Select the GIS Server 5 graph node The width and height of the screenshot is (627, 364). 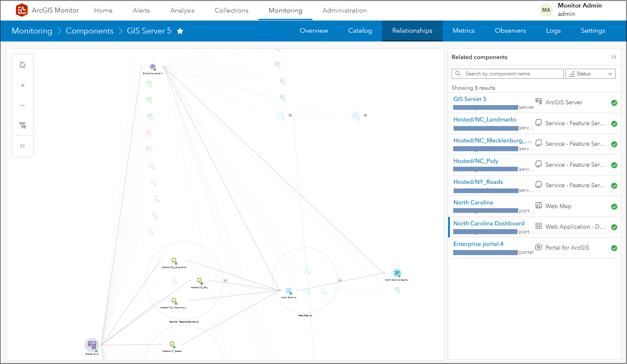pos(92,345)
